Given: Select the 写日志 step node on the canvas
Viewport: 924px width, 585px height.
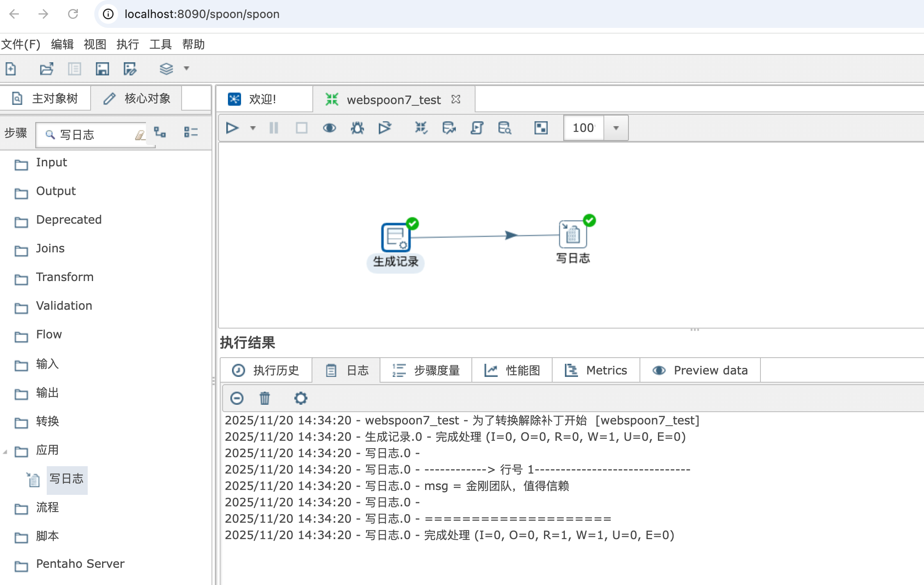Looking at the screenshot, I should tap(573, 234).
